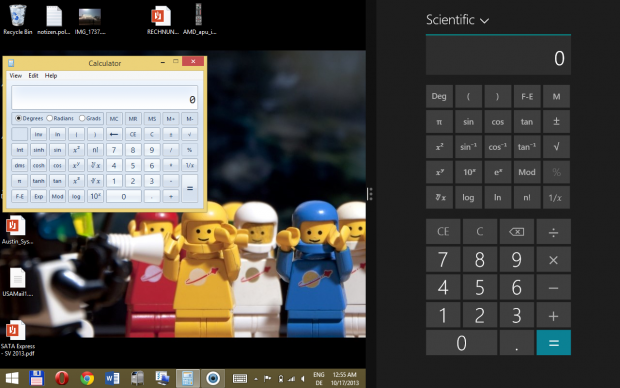This screenshot has height=388, width=620.
Task: Click the equals key in desktop Calculator
Action: [190, 188]
